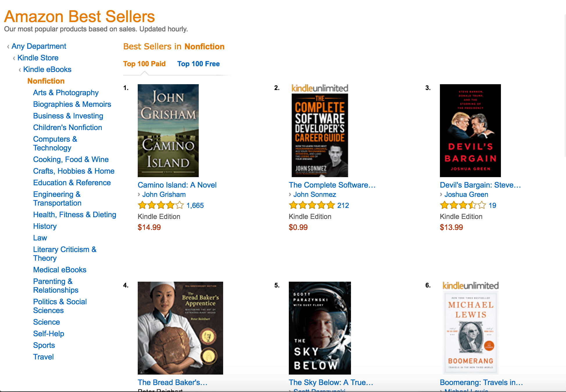Open the Cooking, Food & Wine category
The image size is (566, 392).
pos(71,159)
